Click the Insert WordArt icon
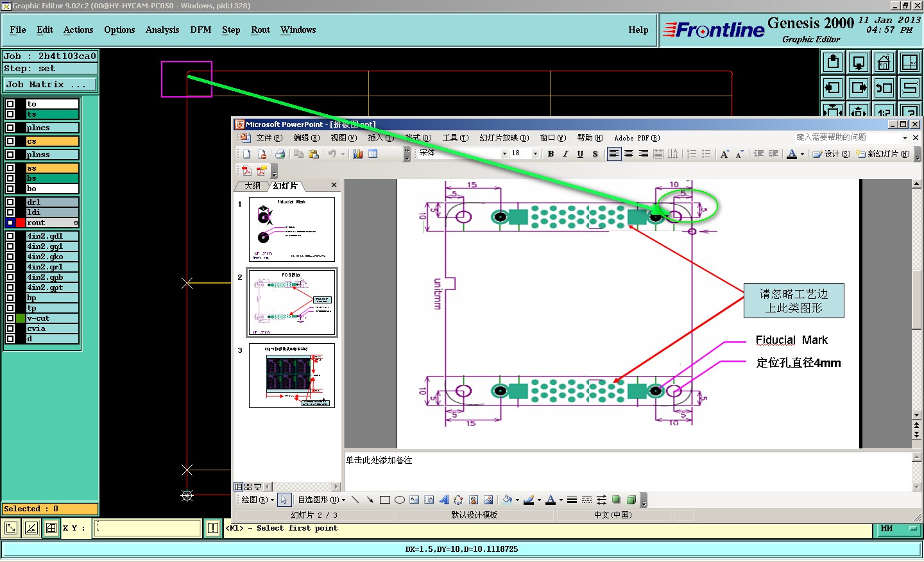Viewport: 924px width, 562px height. point(444,500)
